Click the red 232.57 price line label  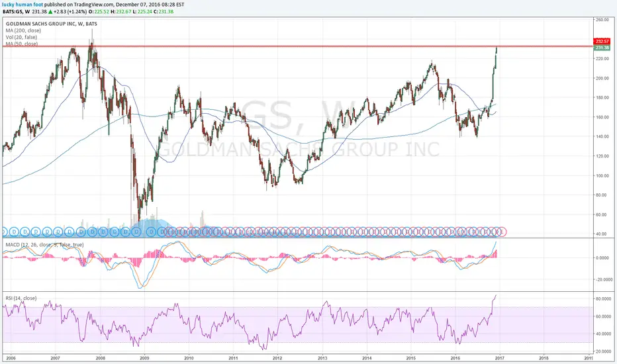(x=602, y=41)
